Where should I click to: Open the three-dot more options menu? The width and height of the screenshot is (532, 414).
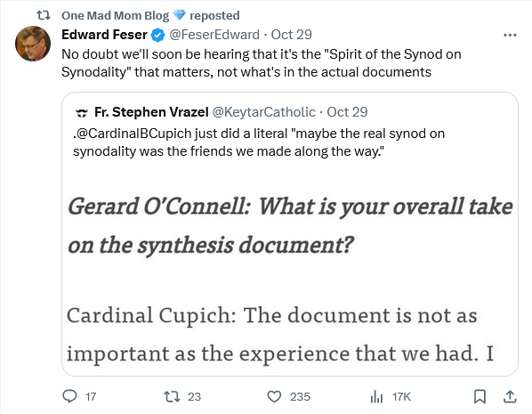pyautogui.click(x=510, y=35)
